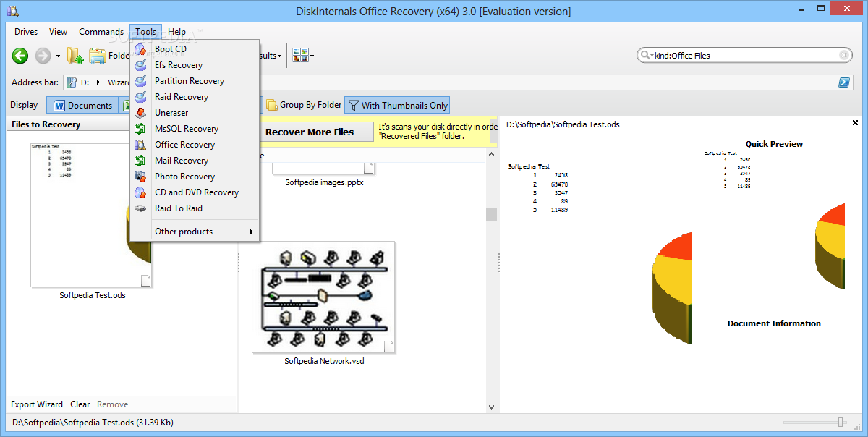Close the open Tools menu
868x437 pixels.
point(145,32)
